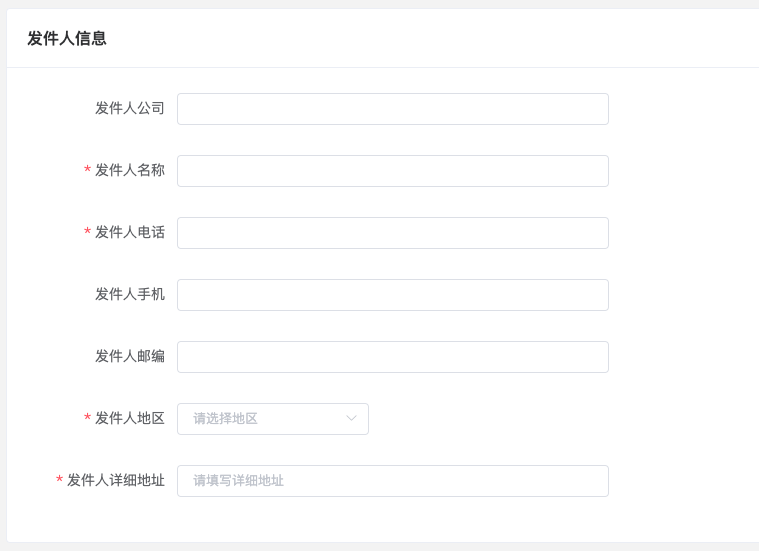The height and width of the screenshot is (551, 759).
Task: Open the 请选择地区 region dropdown
Action: 273,419
